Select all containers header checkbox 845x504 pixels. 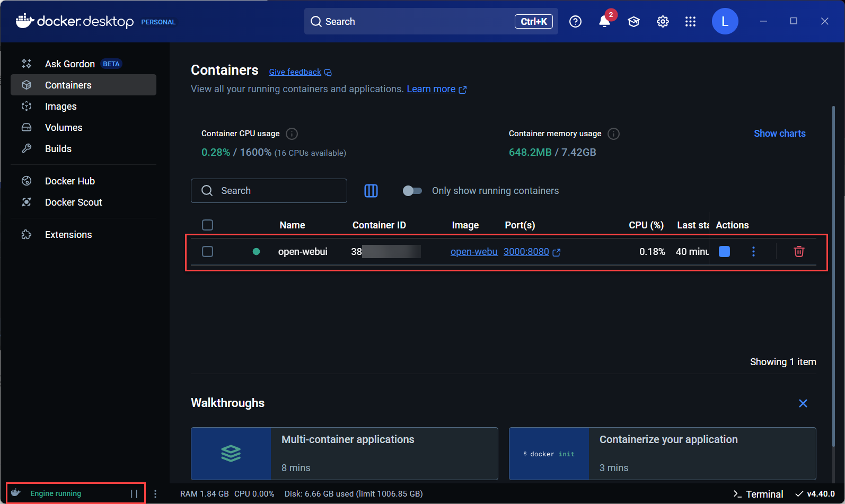pyautogui.click(x=207, y=225)
